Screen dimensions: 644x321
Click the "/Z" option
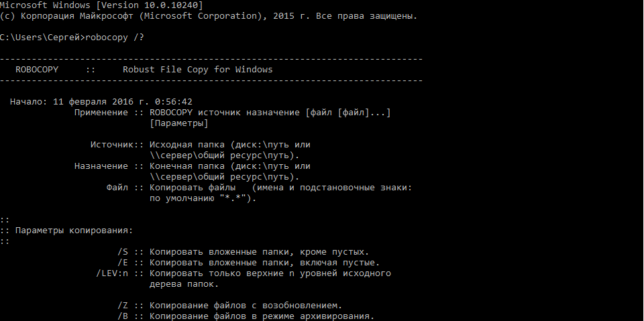(122, 305)
